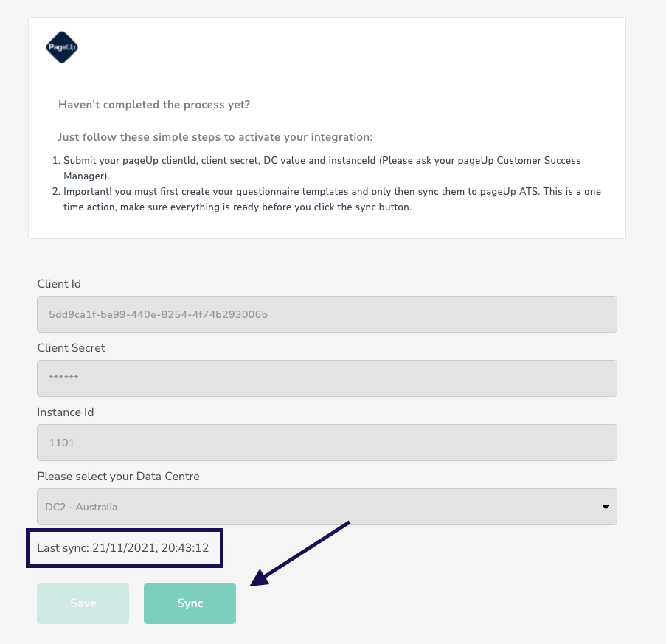666x644 pixels.
Task: Click the "Instance Id" field label
Action: click(x=66, y=412)
